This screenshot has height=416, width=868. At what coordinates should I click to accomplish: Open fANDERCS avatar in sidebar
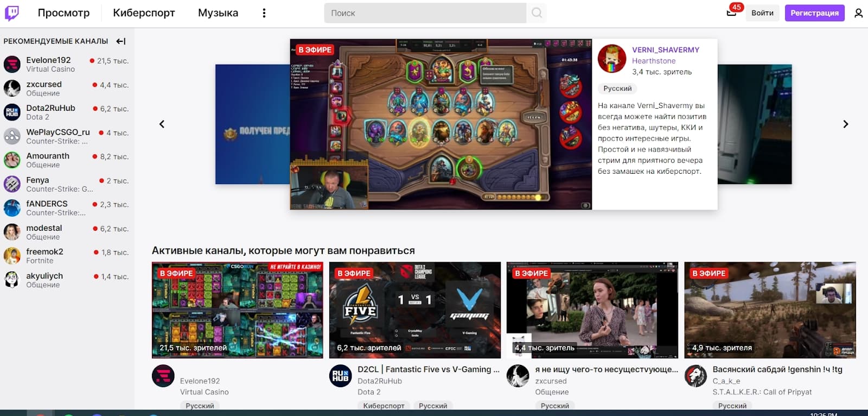click(x=12, y=207)
